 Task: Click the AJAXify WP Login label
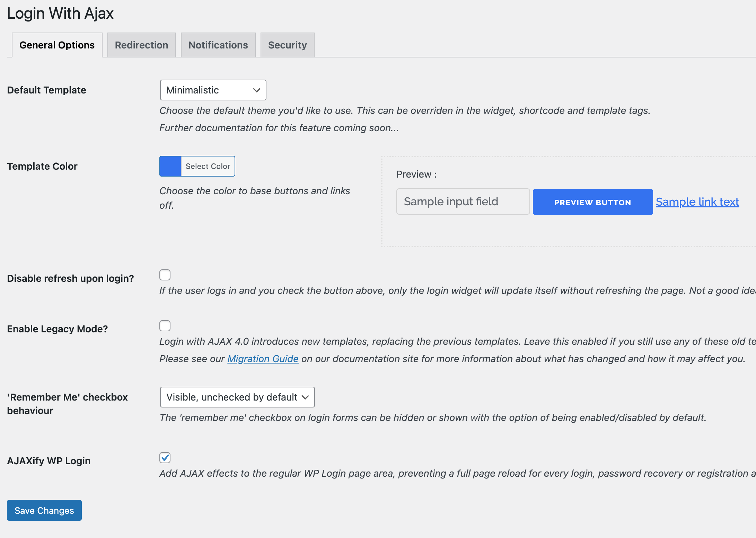(x=49, y=461)
